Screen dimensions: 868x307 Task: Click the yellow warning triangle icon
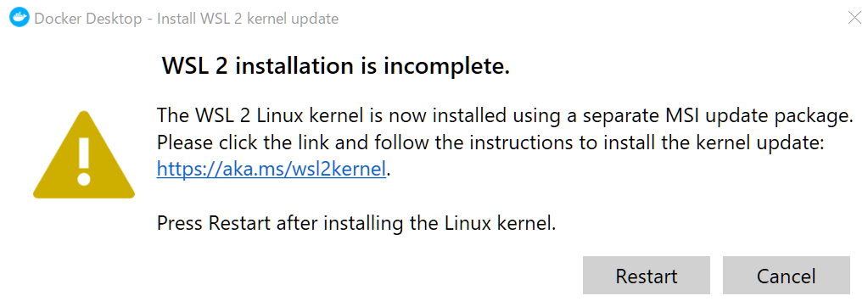point(84,155)
